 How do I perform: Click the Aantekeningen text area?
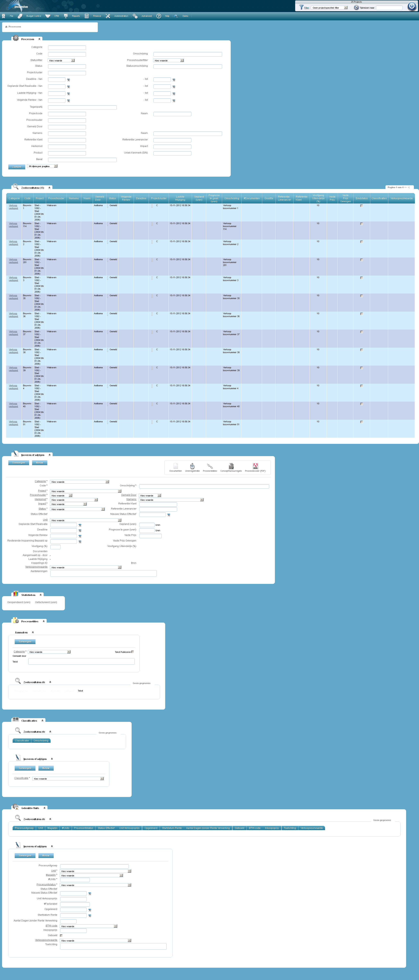[x=103, y=573]
